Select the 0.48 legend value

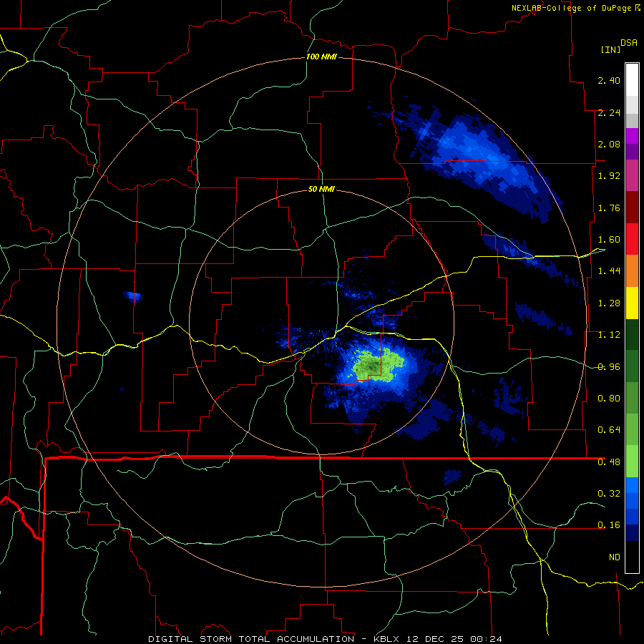coord(609,462)
